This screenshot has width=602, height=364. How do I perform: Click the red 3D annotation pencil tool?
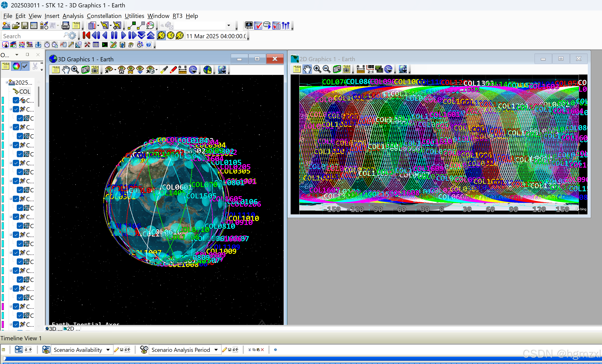click(173, 70)
